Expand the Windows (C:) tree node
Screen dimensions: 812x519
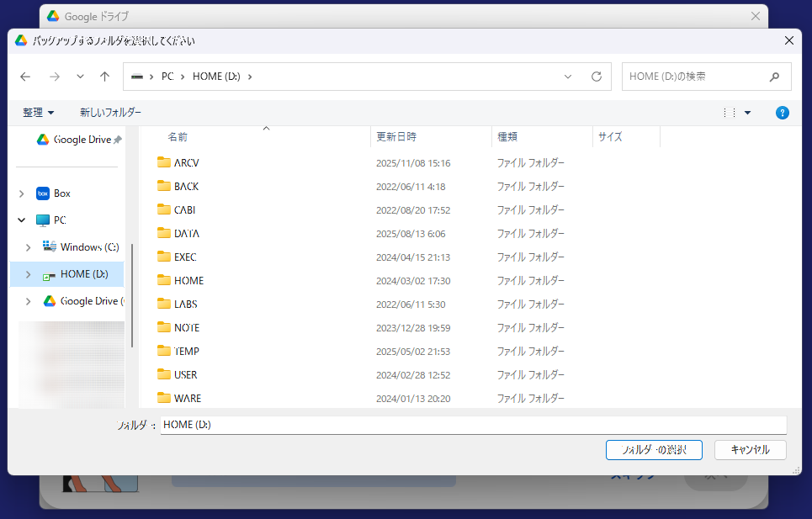[29, 247]
